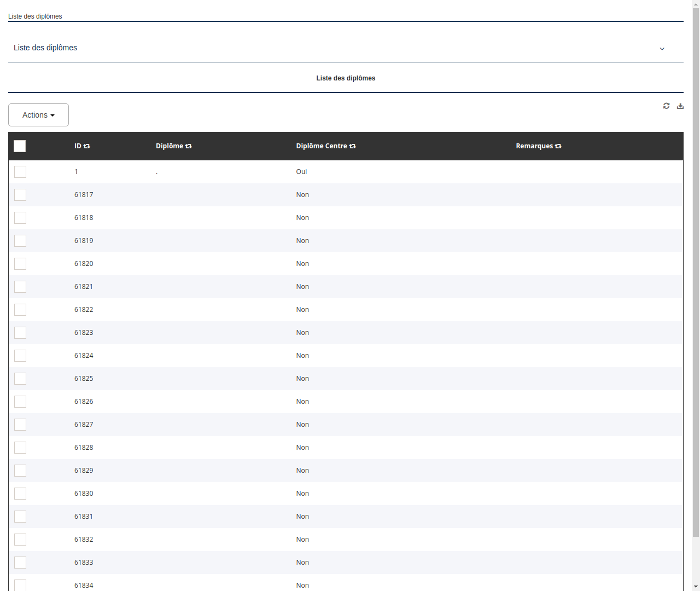This screenshot has width=700, height=591.
Task: Refresh the diplômes table data
Action: [666, 106]
